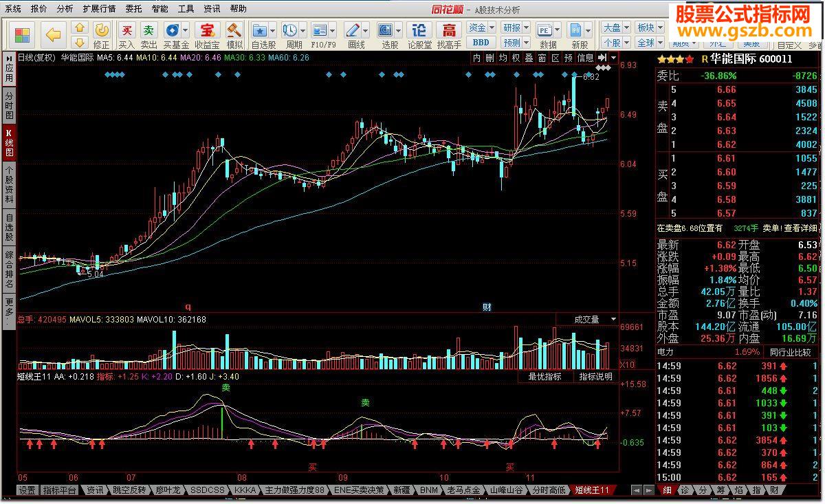The width and height of the screenshot is (825, 504).
Task: Go back with the yellow left arrow
Action: click(x=54, y=34)
